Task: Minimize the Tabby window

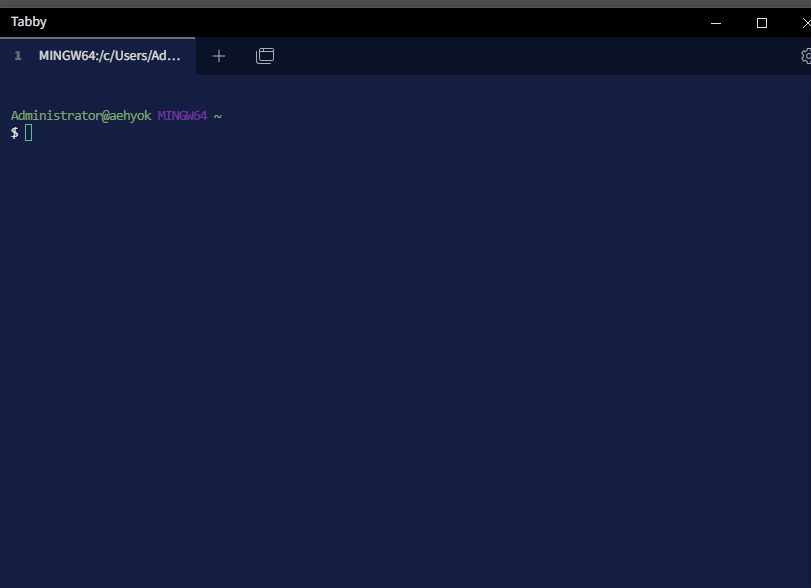Action: click(x=716, y=23)
